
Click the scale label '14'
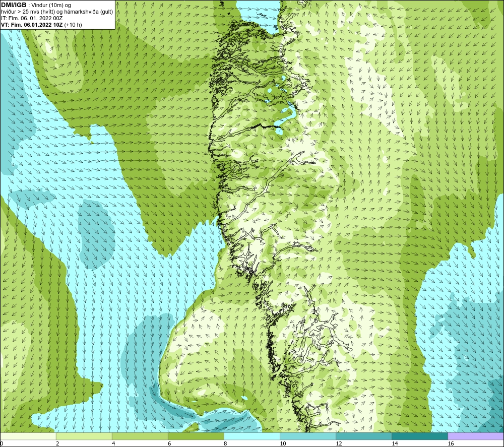(395, 444)
